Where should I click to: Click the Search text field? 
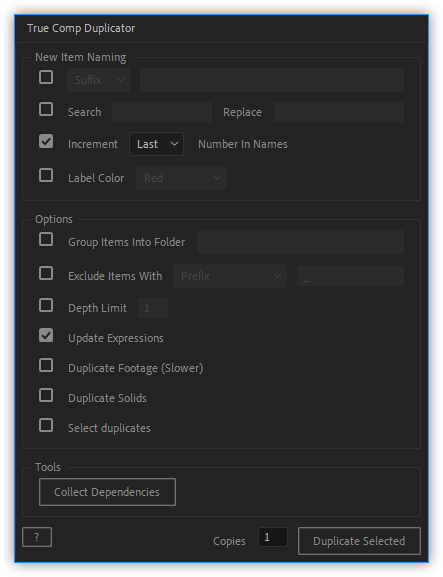pyautogui.click(x=162, y=112)
